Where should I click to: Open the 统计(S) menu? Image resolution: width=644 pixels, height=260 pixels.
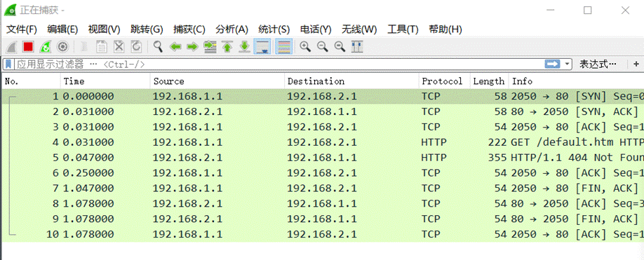click(x=274, y=29)
